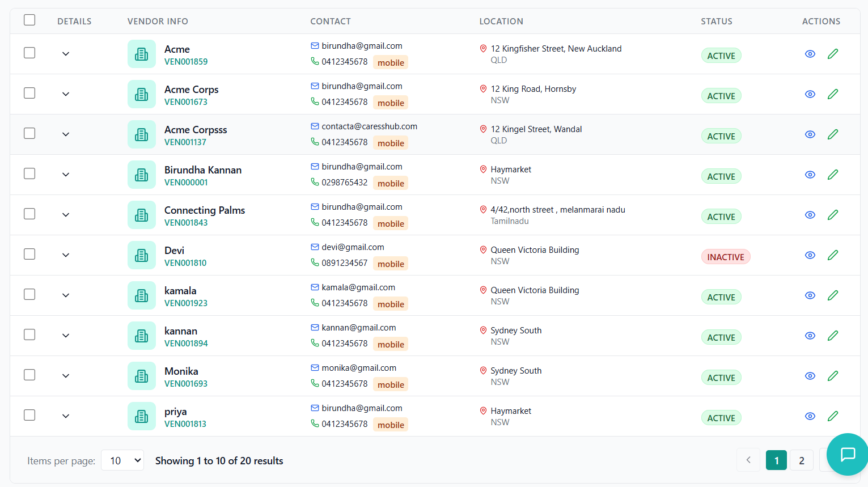
Task: View details of Acme using the eye icon
Action: pyautogui.click(x=810, y=54)
